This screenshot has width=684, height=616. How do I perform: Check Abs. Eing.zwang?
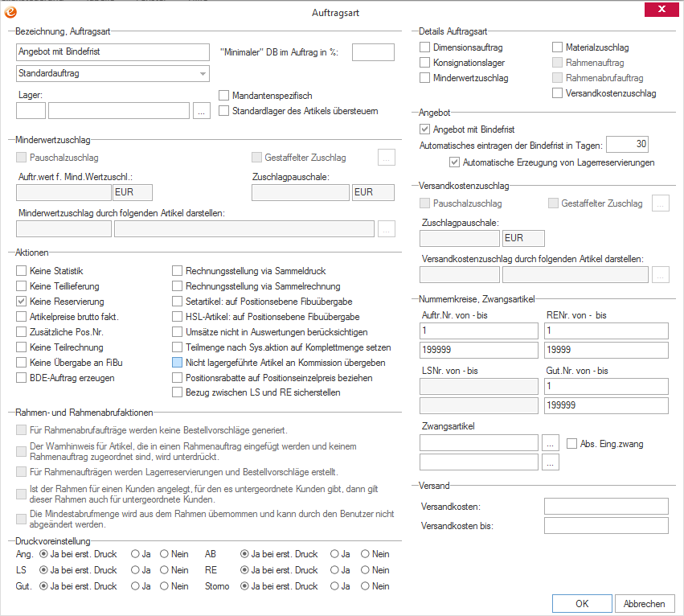click(x=571, y=444)
